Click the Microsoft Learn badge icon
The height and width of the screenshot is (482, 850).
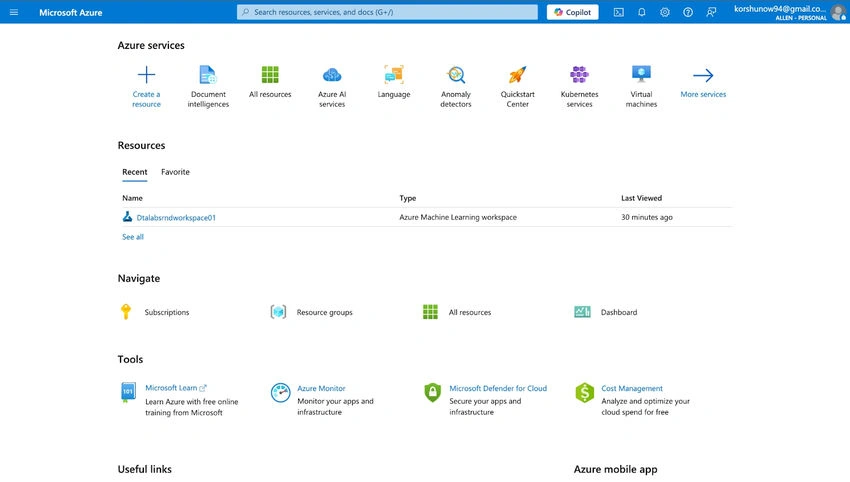tap(128, 392)
